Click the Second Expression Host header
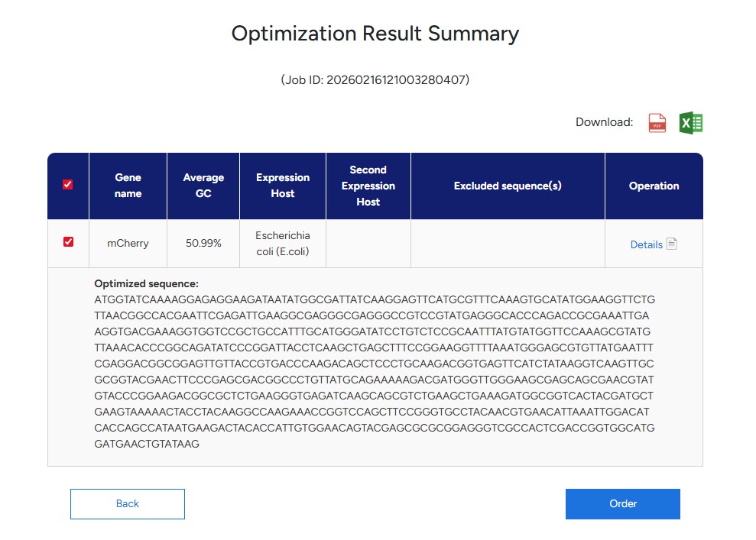The width and height of the screenshot is (756, 540). (368, 186)
